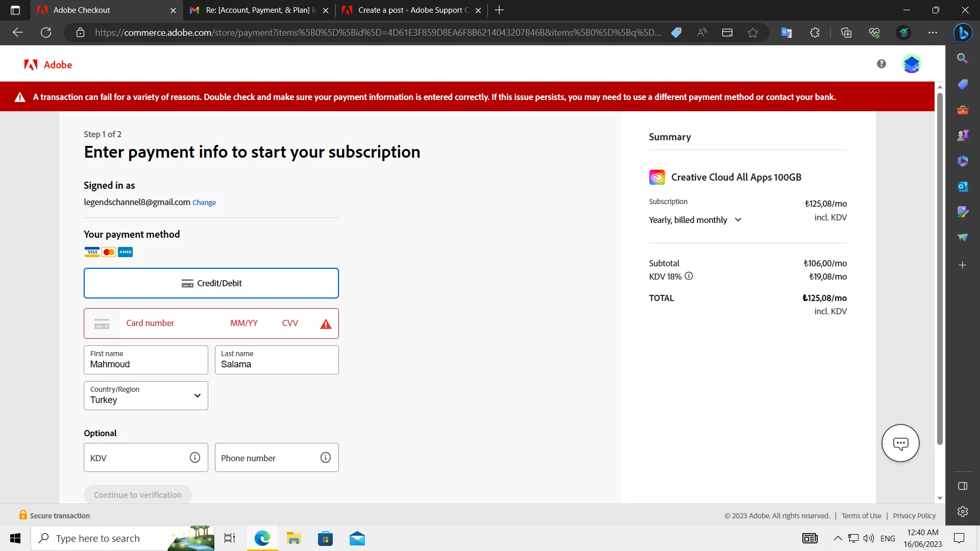The height and width of the screenshot is (551, 980).
Task: Open the chat support bubble icon
Action: (900, 443)
